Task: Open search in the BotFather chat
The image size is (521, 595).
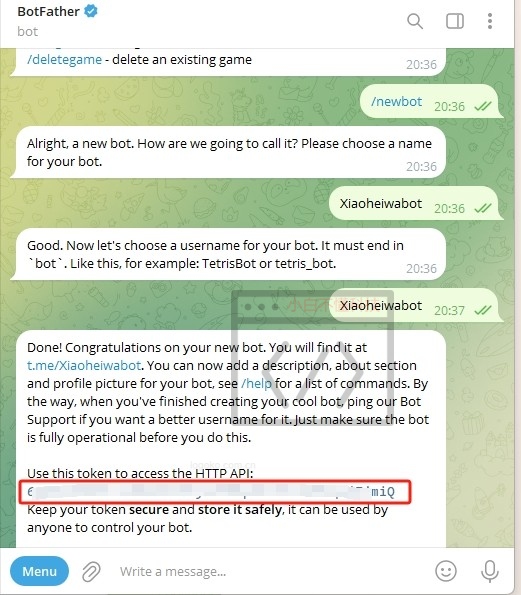Action: coord(415,21)
